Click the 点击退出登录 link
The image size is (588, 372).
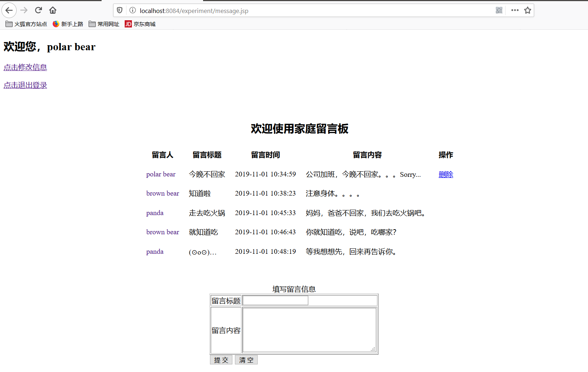[25, 85]
